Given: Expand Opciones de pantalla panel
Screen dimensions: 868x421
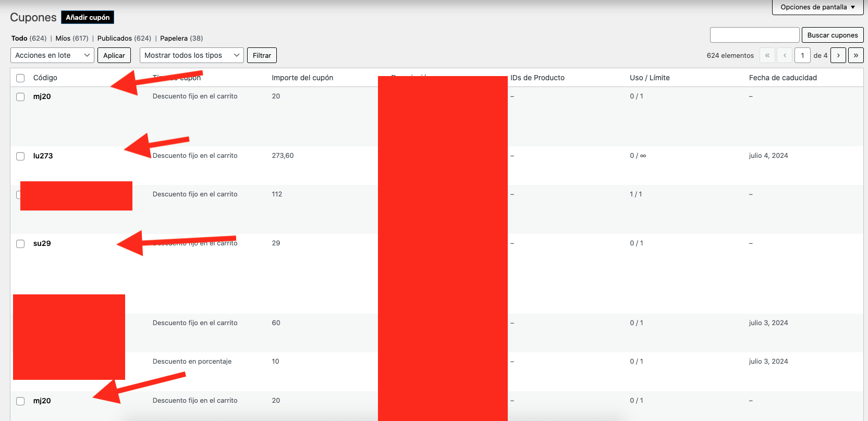Looking at the screenshot, I should coord(817,7).
